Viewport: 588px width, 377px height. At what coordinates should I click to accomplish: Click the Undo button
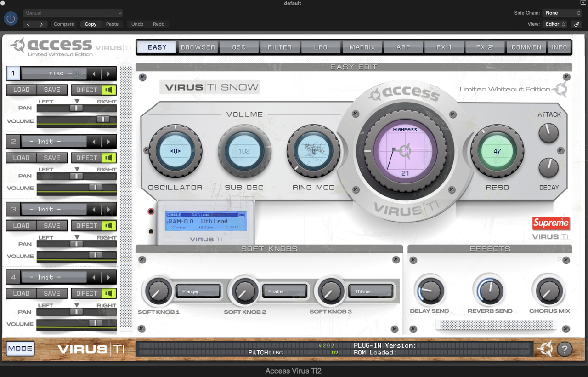click(137, 24)
